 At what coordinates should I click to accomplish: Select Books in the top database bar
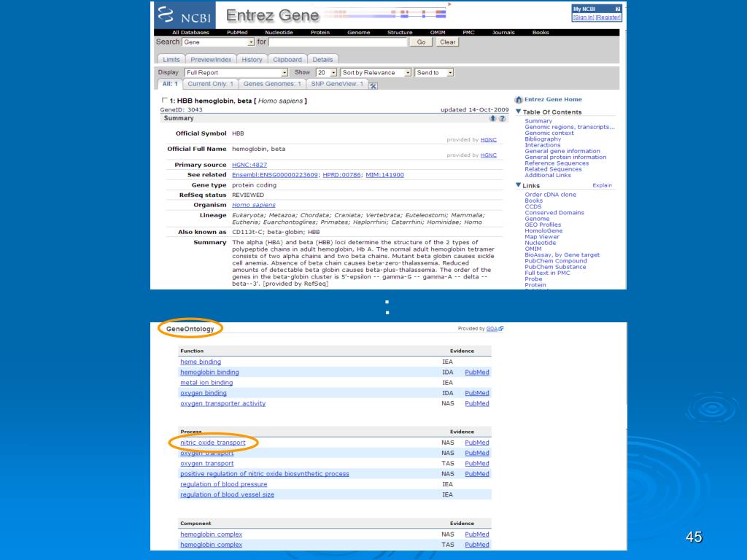coord(541,32)
